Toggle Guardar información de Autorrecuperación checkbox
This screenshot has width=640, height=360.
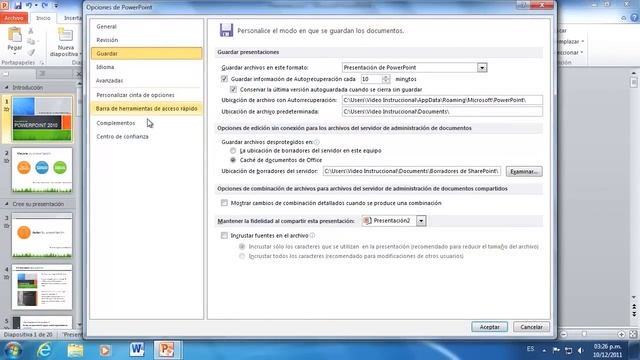[224, 79]
